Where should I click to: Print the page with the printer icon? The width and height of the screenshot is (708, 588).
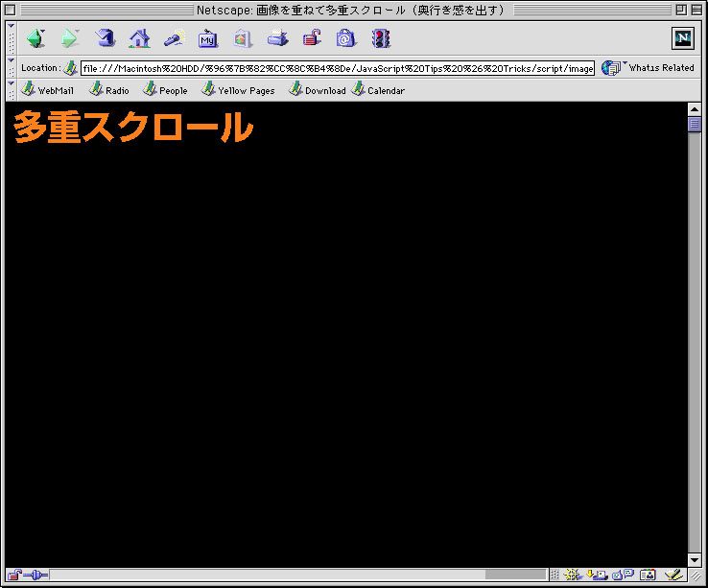pos(277,38)
